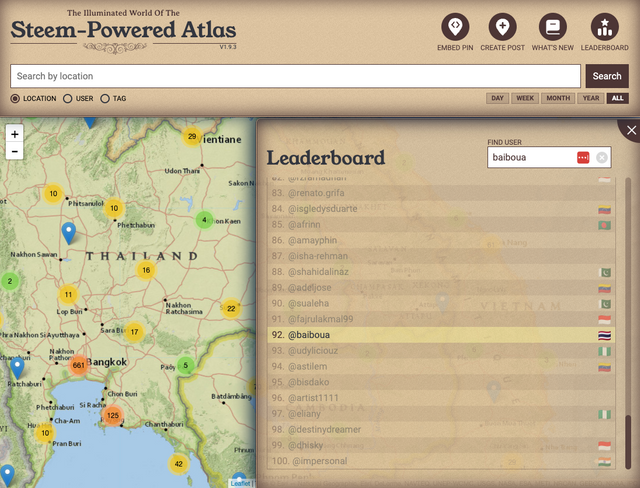The height and width of the screenshot is (488, 640).
Task: Select leaderboard entry @fajrulakmal99
Action: [x=441, y=319]
